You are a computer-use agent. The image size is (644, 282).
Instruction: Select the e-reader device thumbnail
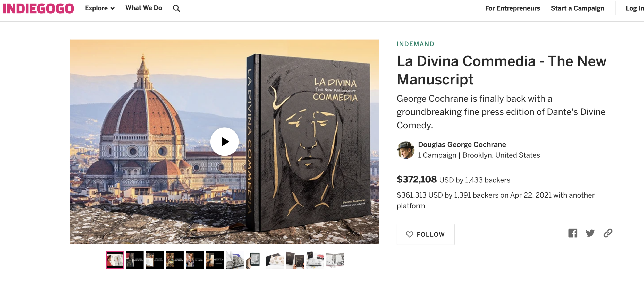(x=255, y=260)
